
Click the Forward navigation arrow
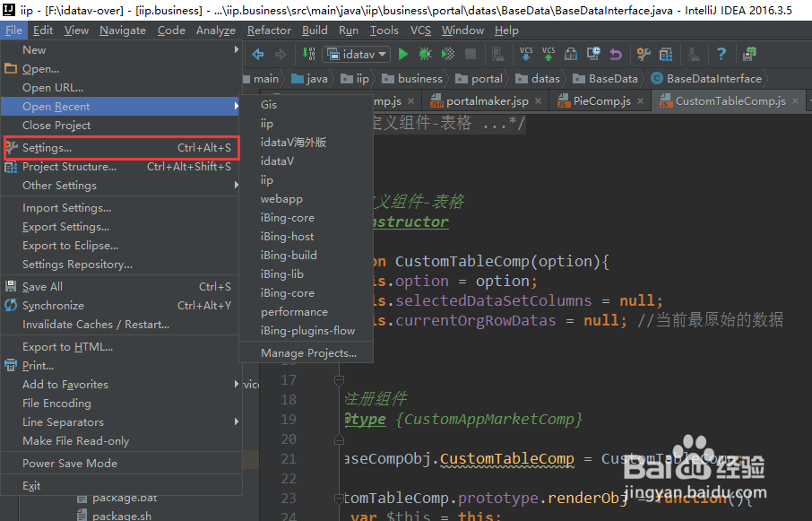pos(281,54)
